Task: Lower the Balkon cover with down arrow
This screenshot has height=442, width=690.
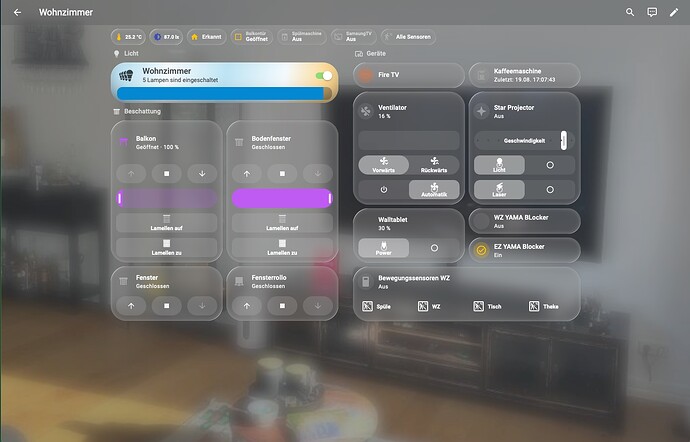Action: pos(202,174)
